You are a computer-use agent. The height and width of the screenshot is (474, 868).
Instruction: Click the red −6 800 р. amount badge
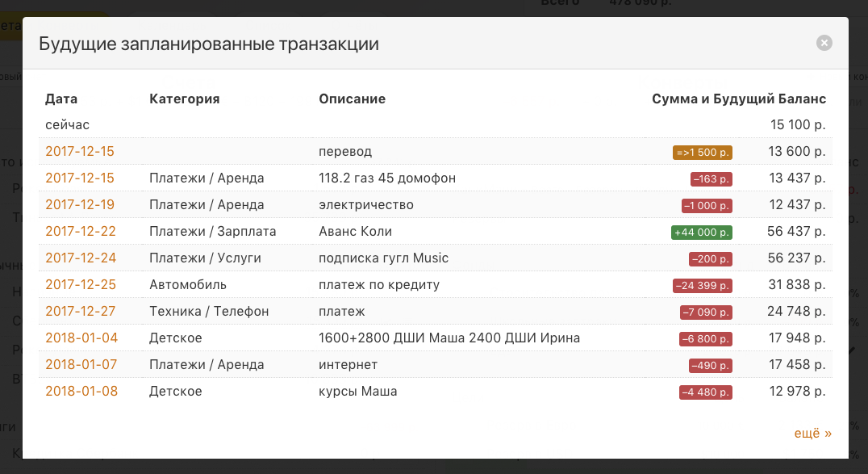[x=706, y=338]
